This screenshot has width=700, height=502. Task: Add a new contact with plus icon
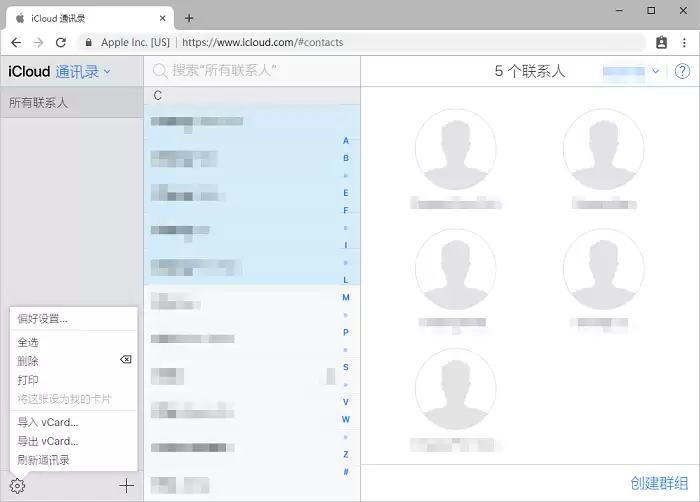pyautogui.click(x=127, y=485)
